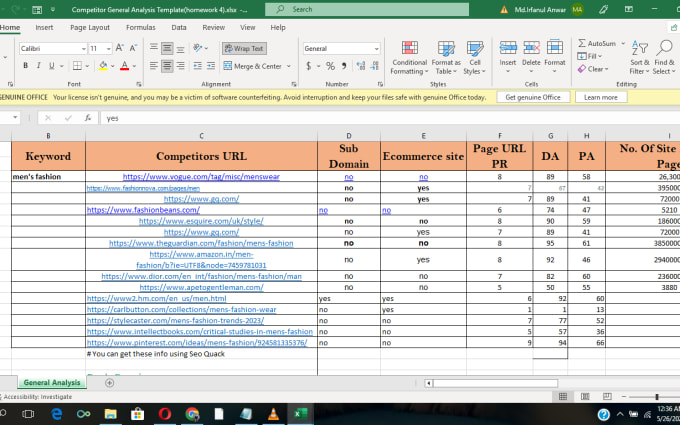Screen dimensions: 680x425
Task: Toggle Top Align
Action: [154, 48]
